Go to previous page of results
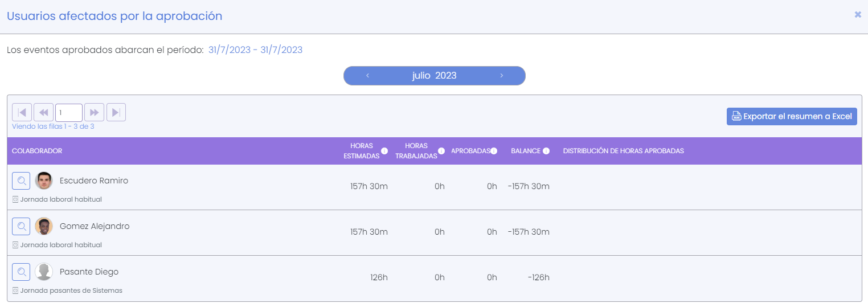 coord(43,112)
